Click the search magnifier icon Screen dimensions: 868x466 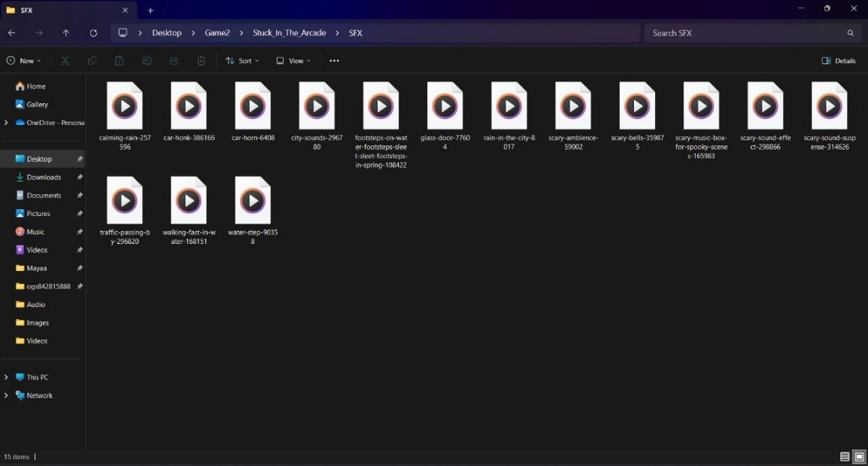pos(850,33)
